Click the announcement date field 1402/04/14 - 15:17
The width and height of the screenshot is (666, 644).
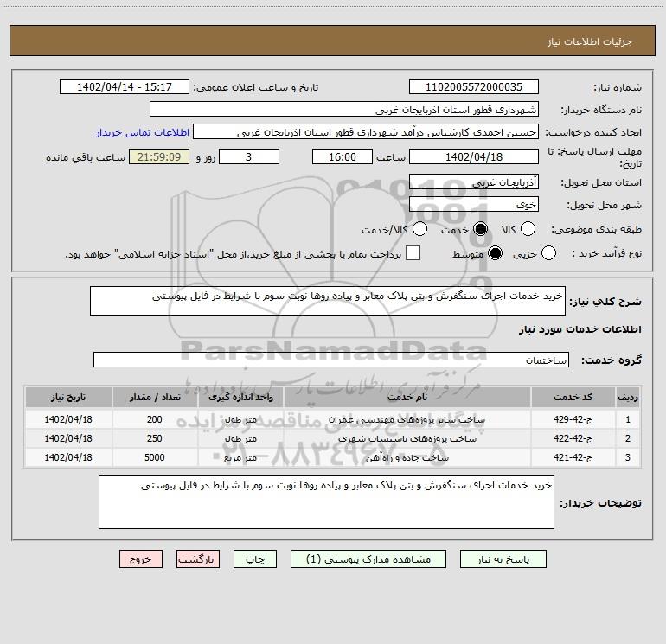[125, 87]
